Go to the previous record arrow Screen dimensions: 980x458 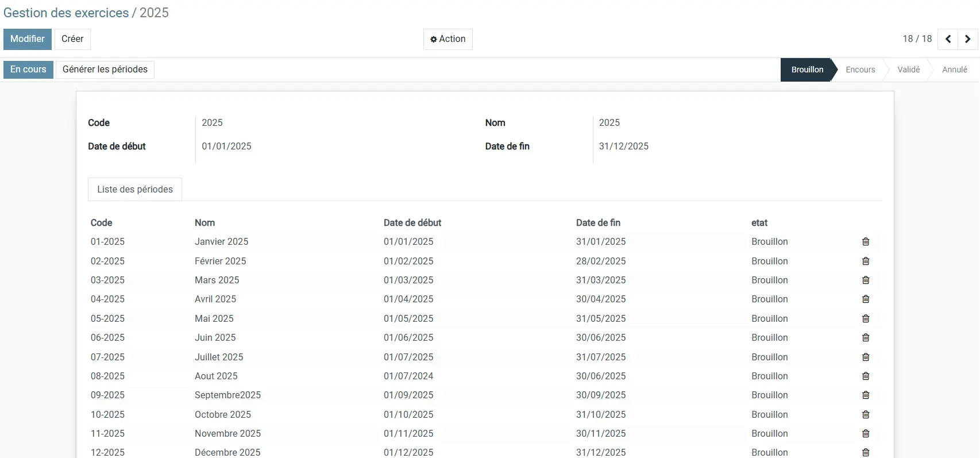[x=948, y=39]
